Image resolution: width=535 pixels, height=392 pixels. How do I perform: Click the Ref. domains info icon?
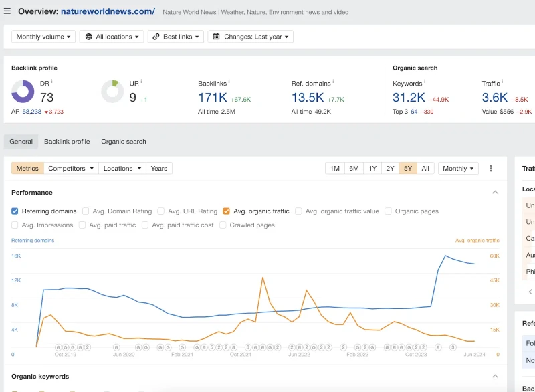pos(333,81)
